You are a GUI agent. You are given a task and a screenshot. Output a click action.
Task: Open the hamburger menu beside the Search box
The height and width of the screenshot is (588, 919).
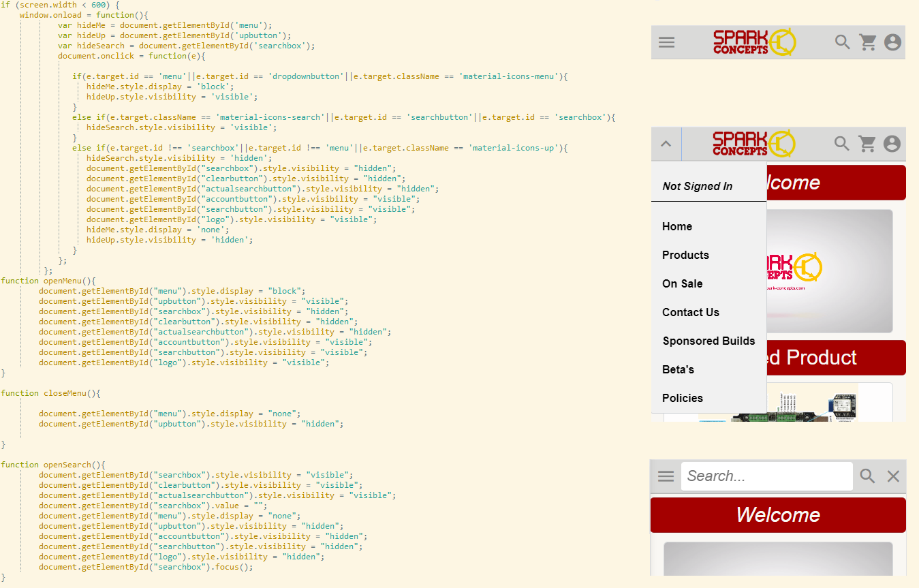coord(666,476)
